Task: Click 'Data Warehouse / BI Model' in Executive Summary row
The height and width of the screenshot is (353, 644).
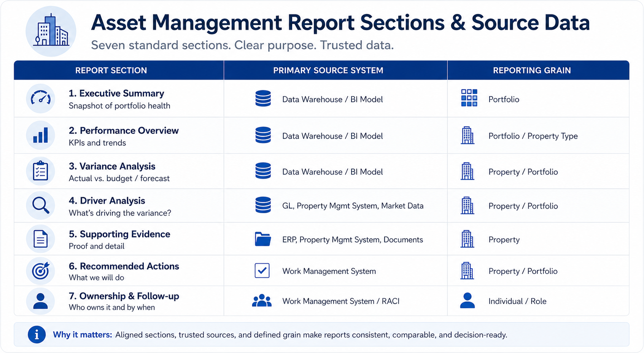Action: (332, 99)
